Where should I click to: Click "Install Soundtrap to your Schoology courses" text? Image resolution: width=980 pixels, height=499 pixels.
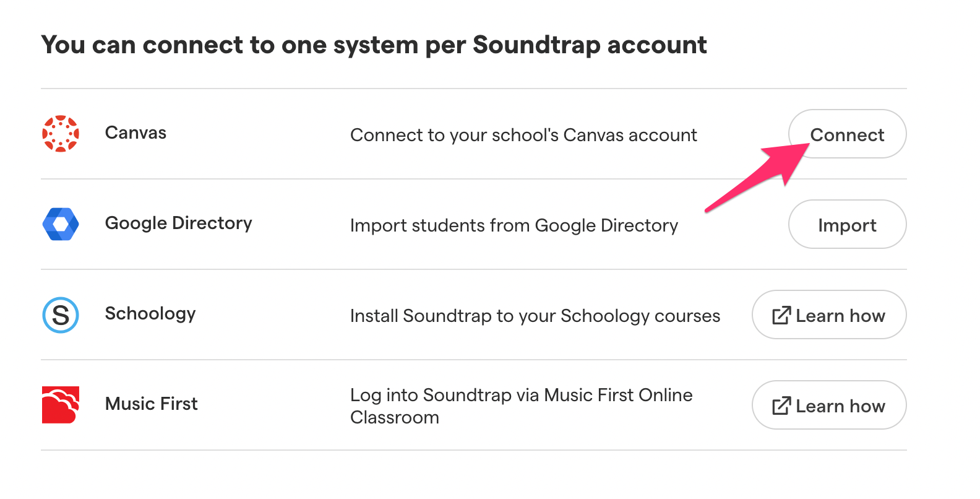535,316
